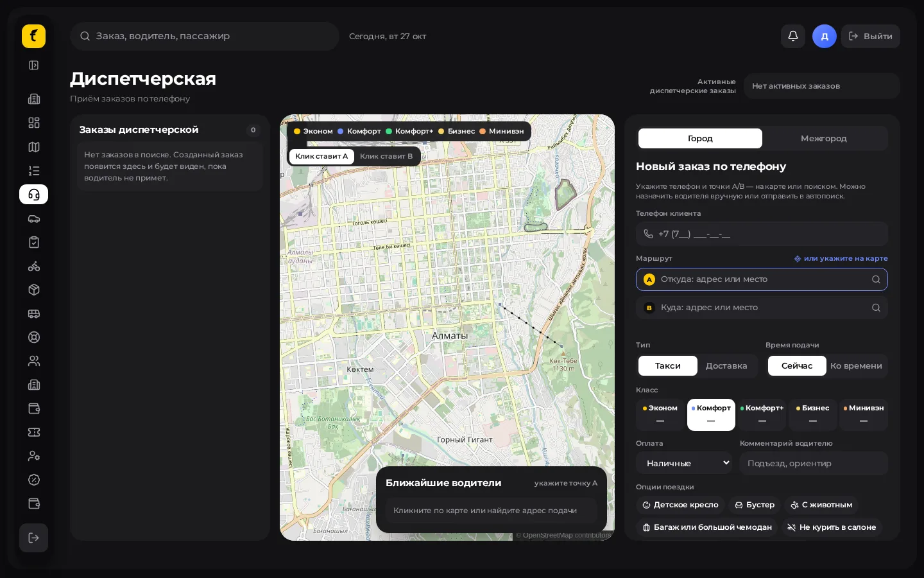Open the dispatcher headset icon in the sidebar
Image resolution: width=924 pixels, height=578 pixels.
pos(34,195)
